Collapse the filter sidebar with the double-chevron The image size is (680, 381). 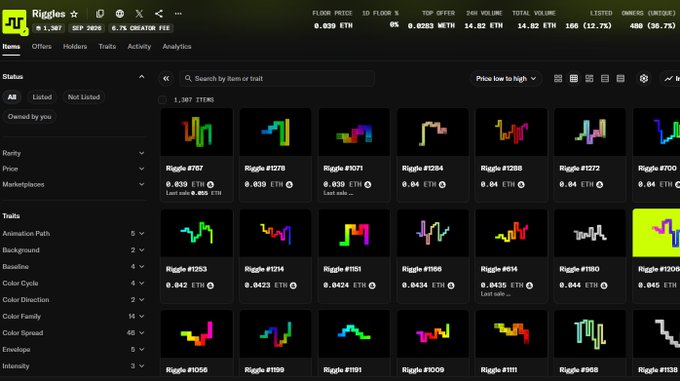click(x=166, y=78)
